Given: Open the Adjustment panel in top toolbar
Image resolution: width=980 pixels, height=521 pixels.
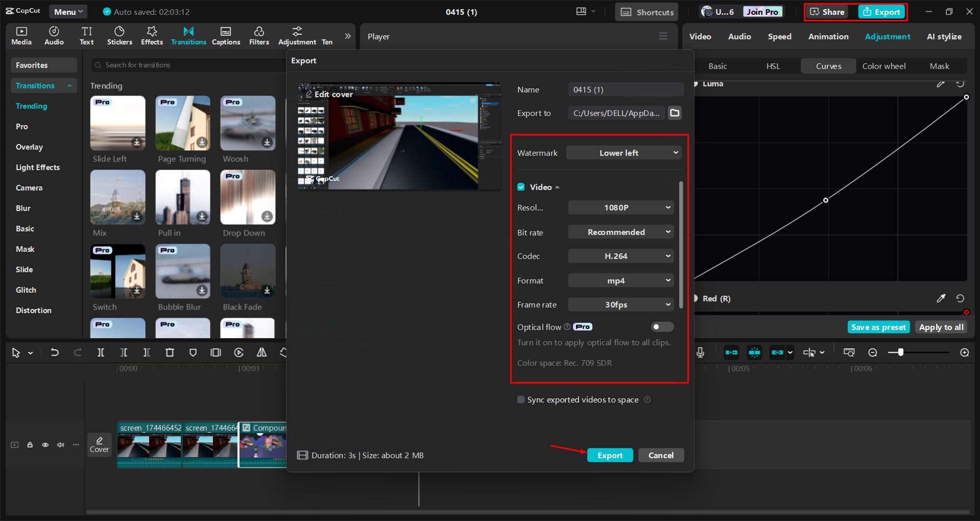Looking at the screenshot, I should click(x=297, y=36).
